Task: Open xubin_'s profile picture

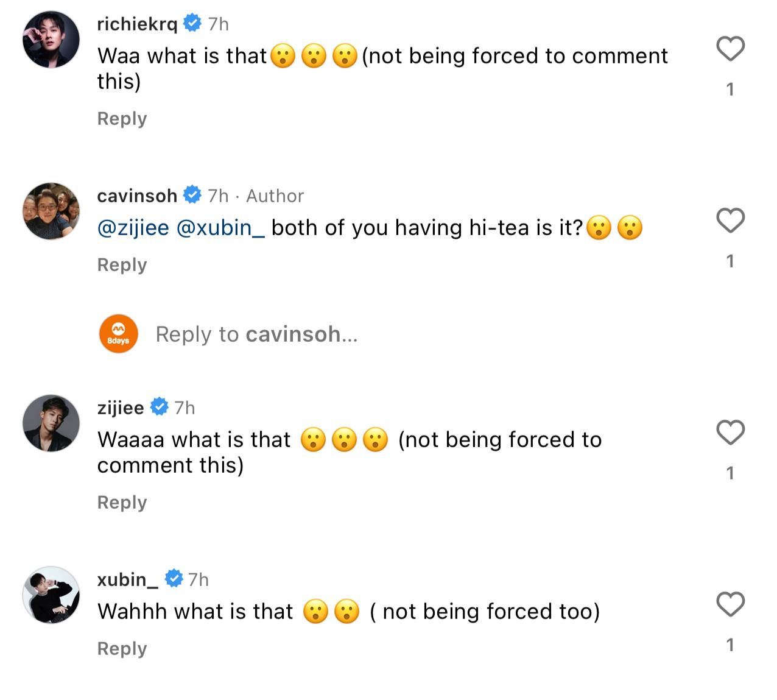Action: click(51, 597)
